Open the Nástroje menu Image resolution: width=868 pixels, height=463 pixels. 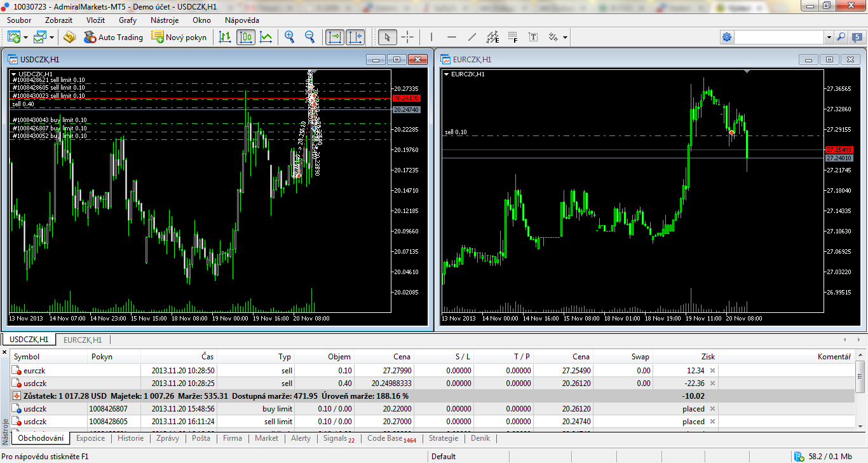tap(165, 20)
